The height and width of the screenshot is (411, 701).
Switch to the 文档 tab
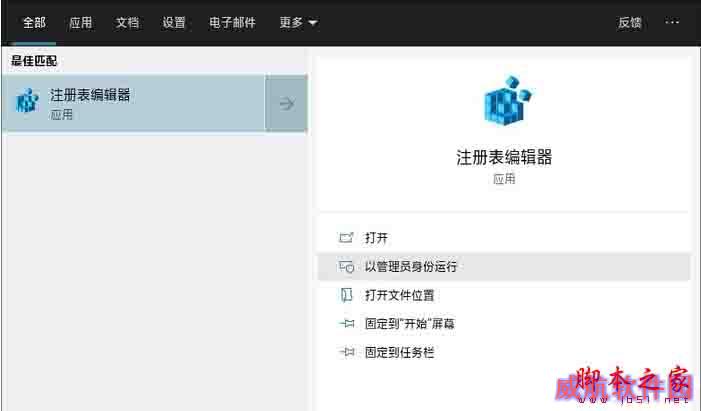127,22
